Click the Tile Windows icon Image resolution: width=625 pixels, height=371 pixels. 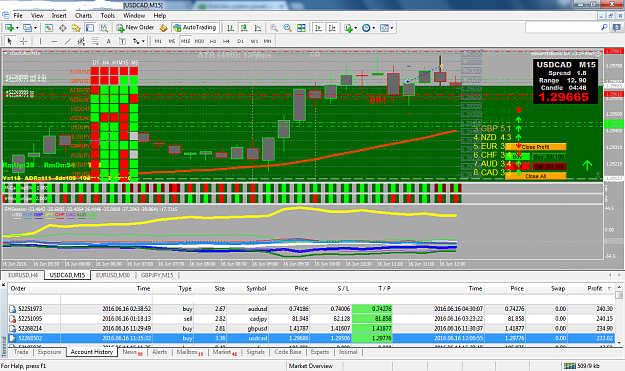(x=301, y=28)
